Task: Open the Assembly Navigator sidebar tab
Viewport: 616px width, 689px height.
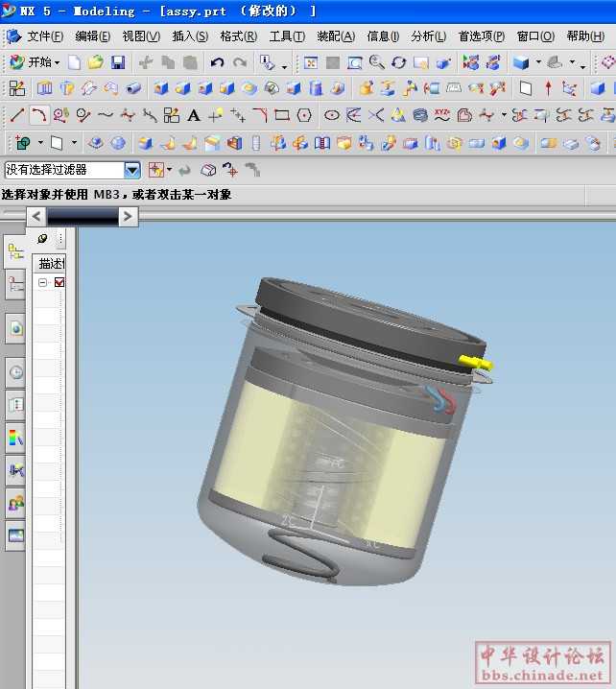Action: [15, 252]
